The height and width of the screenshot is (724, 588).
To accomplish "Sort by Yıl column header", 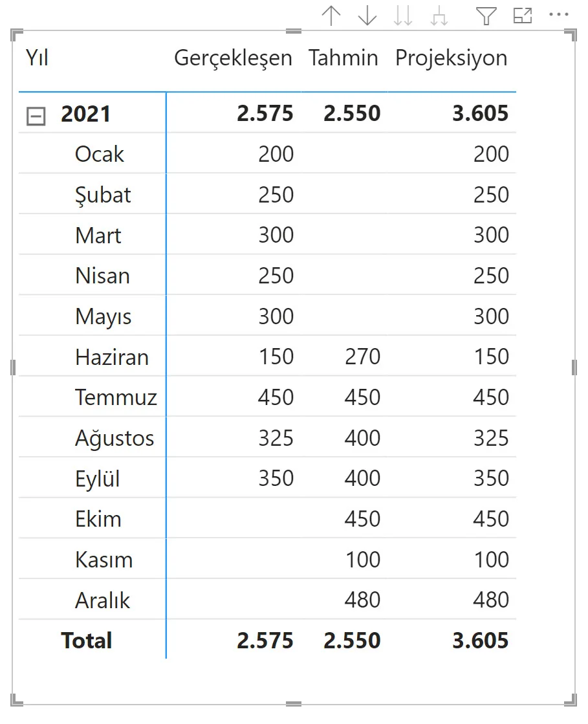I will point(38,58).
